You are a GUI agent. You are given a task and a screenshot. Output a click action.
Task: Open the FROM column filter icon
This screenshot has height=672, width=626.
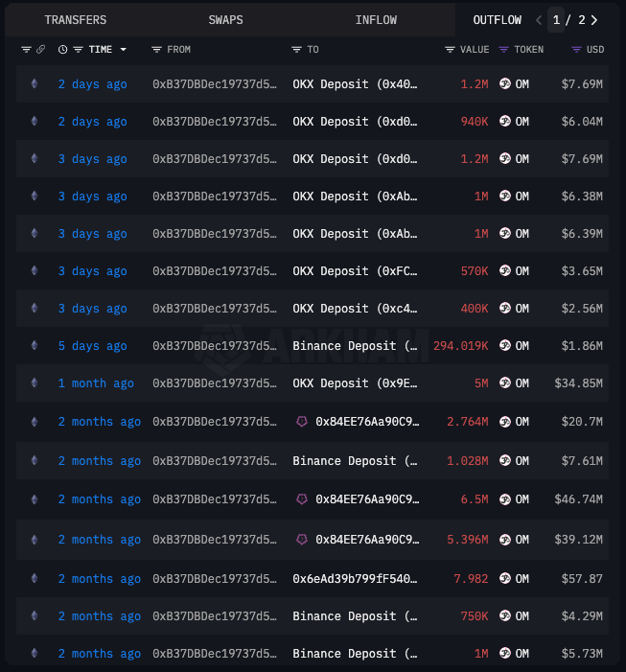click(156, 49)
